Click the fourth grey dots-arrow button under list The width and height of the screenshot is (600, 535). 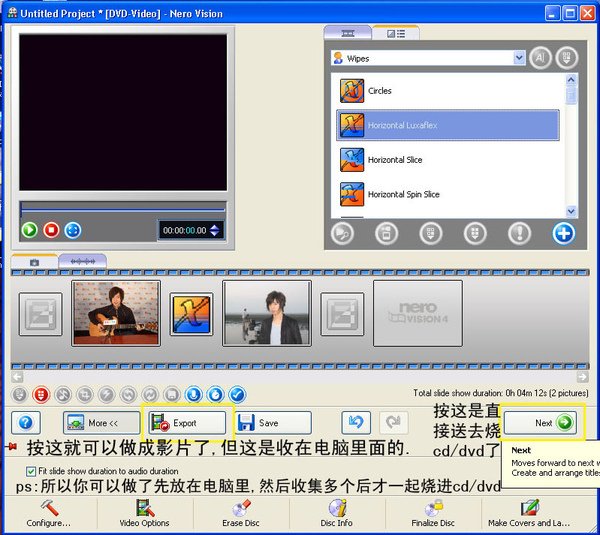point(475,233)
